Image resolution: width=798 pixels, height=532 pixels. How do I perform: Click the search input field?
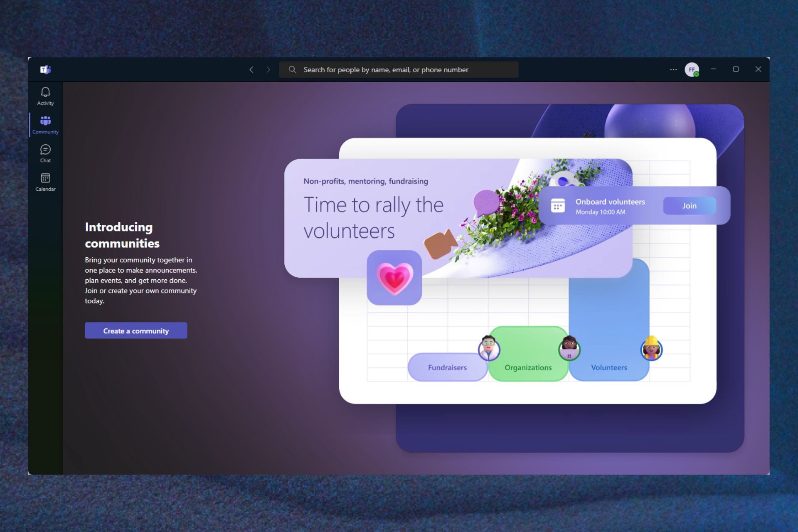click(399, 69)
